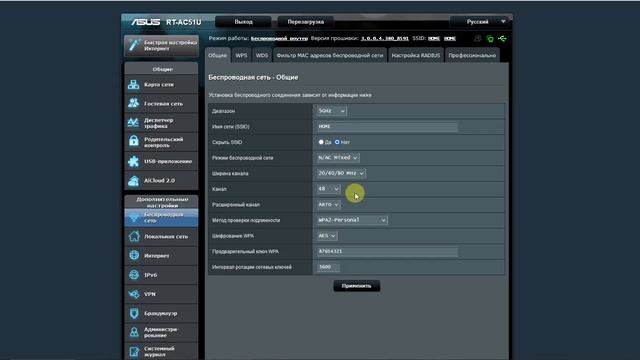Open Брандмауэр shield icon
Image resolution: width=640 pixels, height=360 pixels.
(x=134, y=313)
